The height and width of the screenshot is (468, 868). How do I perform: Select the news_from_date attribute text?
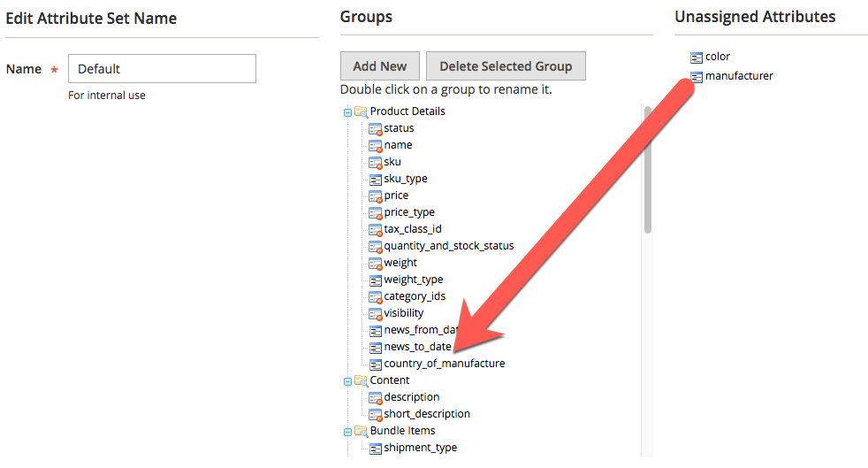pyautogui.click(x=422, y=330)
